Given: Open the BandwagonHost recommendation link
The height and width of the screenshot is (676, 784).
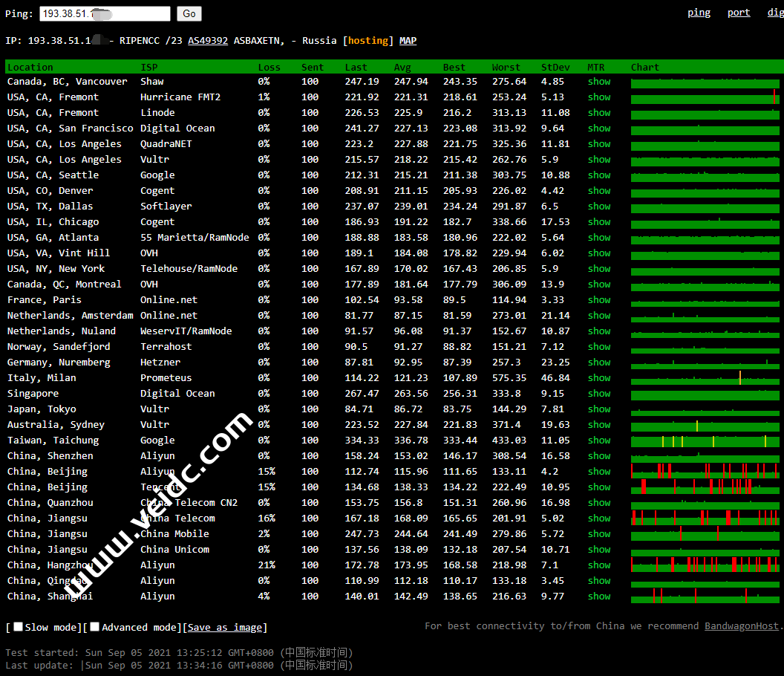Looking at the screenshot, I should [742, 625].
